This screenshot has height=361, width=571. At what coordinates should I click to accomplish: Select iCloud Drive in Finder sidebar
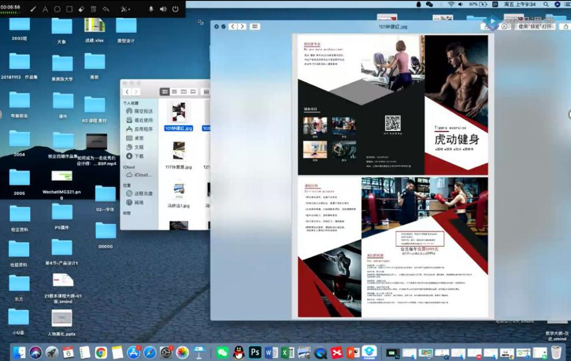pyautogui.click(x=139, y=175)
